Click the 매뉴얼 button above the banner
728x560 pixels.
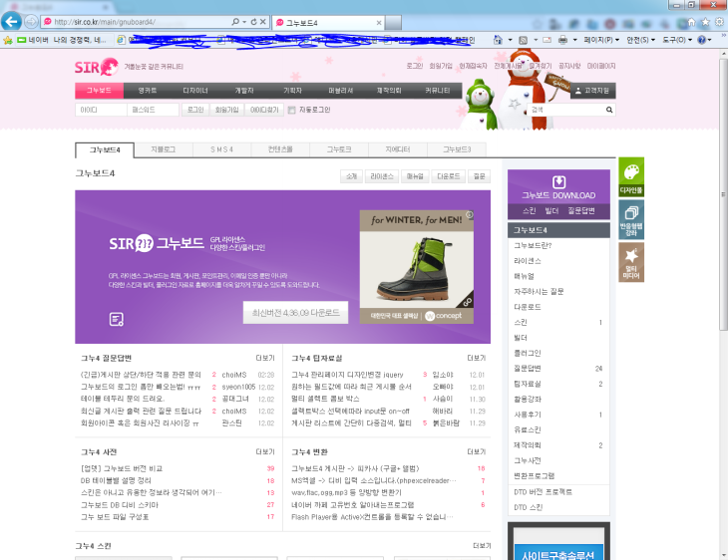click(415, 176)
